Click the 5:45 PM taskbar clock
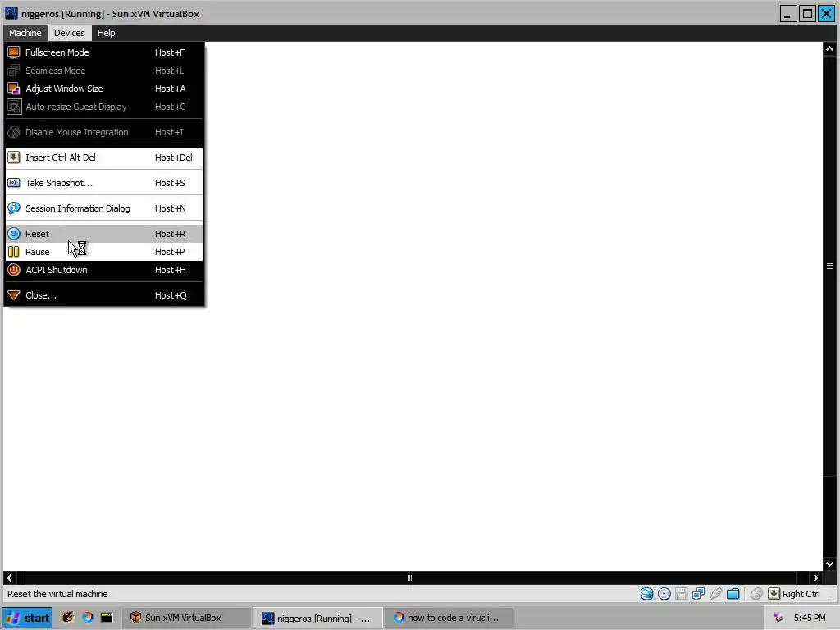 (x=810, y=618)
